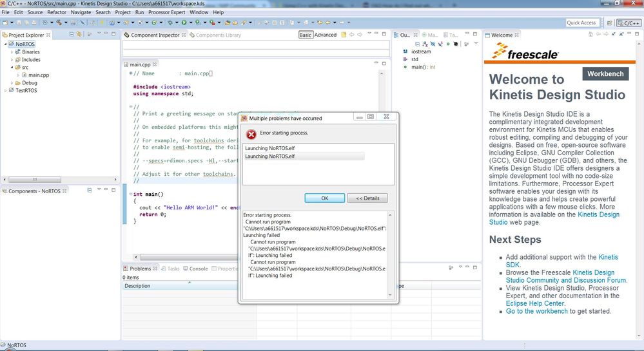The width and height of the screenshot is (644, 351).
Task: Maximize the Welcome view panel
Action: point(637,34)
